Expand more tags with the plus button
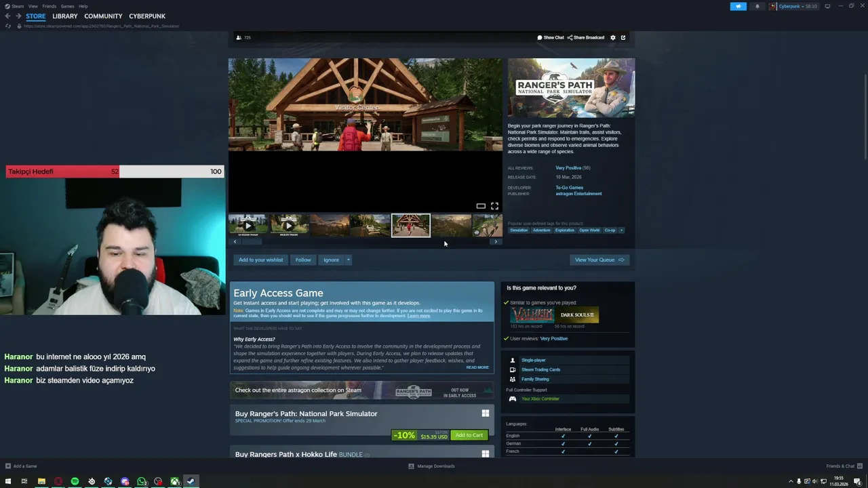868x488 pixels. (x=621, y=230)
